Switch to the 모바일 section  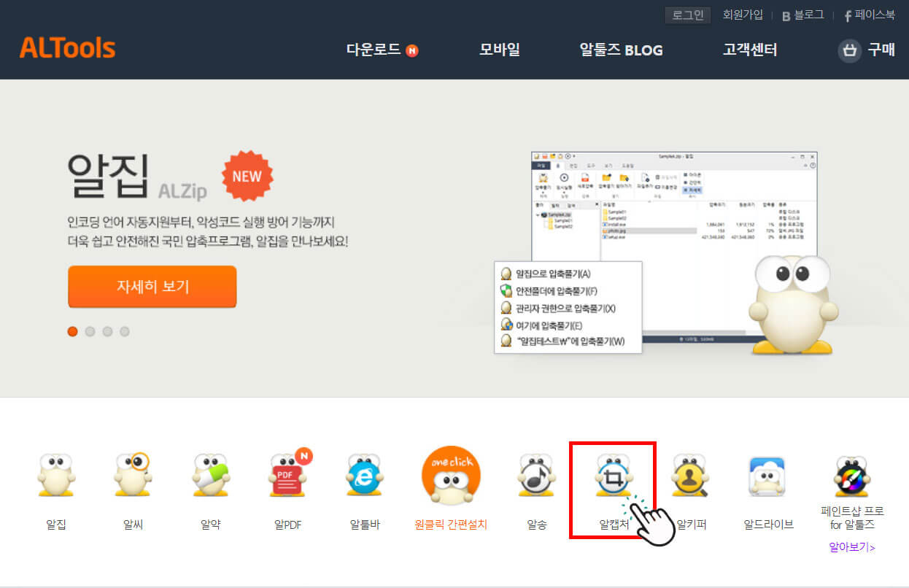[x=499, y=51]
